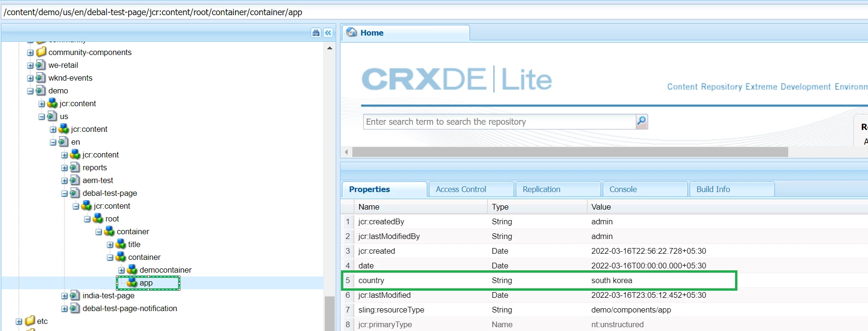Open the Properties tab
Screen dimensions: 868x331
point(384,189)
